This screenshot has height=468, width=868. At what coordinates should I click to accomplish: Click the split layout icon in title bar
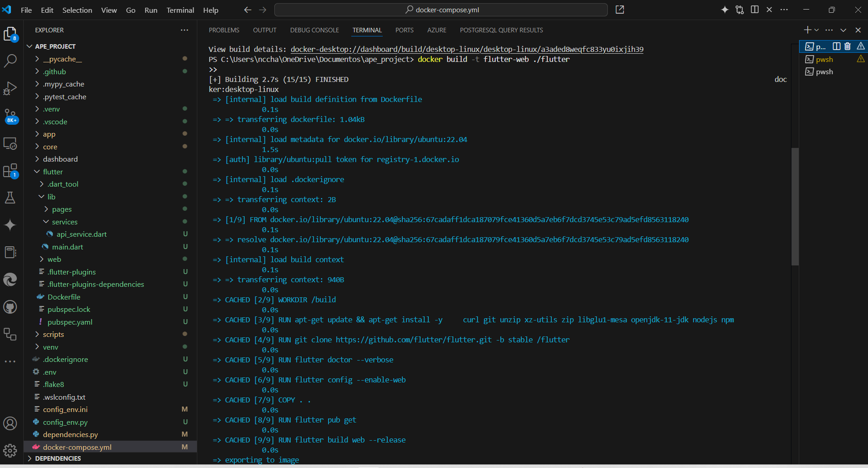coord(755,10)
